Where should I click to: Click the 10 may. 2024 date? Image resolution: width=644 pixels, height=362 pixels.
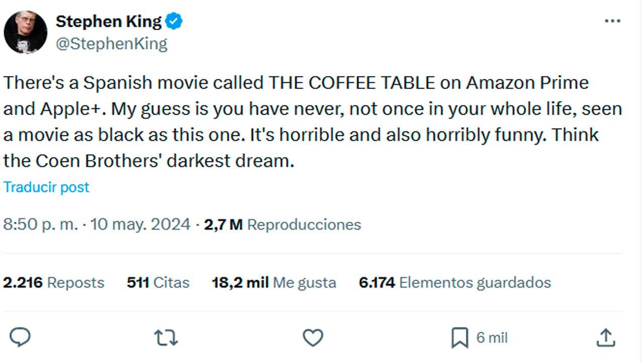[x=140, y=224]
